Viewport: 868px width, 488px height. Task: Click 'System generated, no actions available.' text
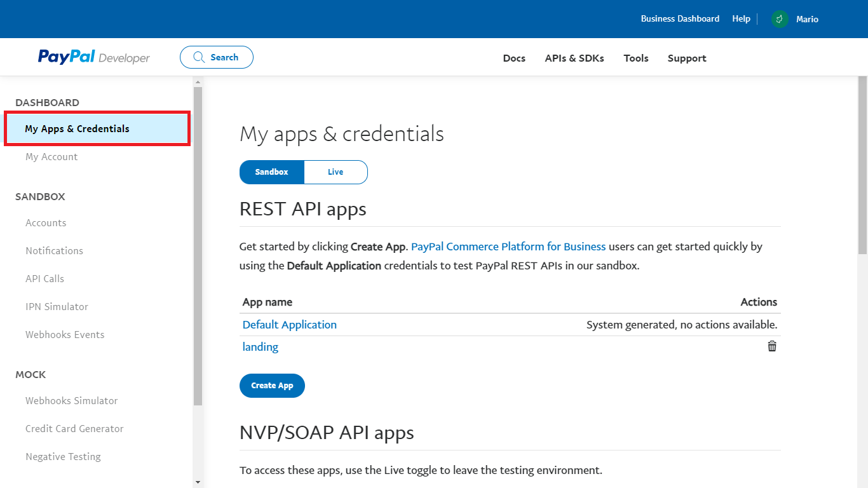(682, 325)
